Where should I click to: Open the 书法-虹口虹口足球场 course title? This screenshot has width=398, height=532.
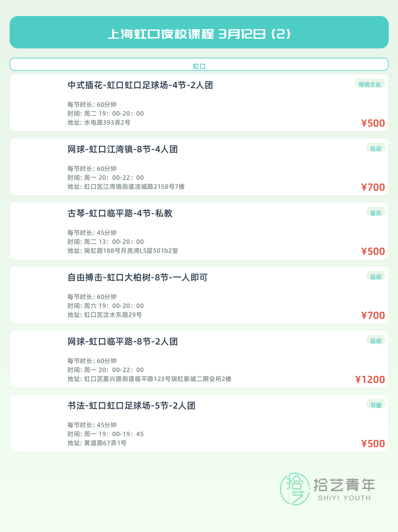coord(131,406)
